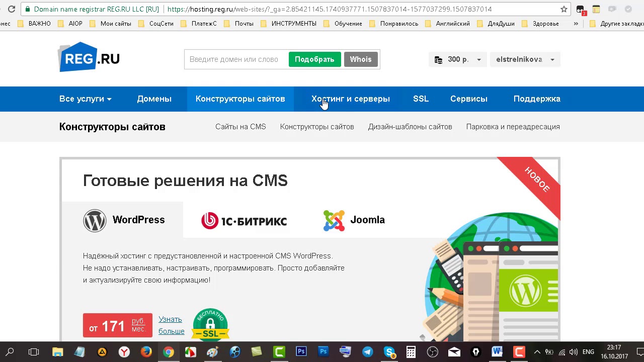
Task: Click the domain search input field
Action: (236, 59)
